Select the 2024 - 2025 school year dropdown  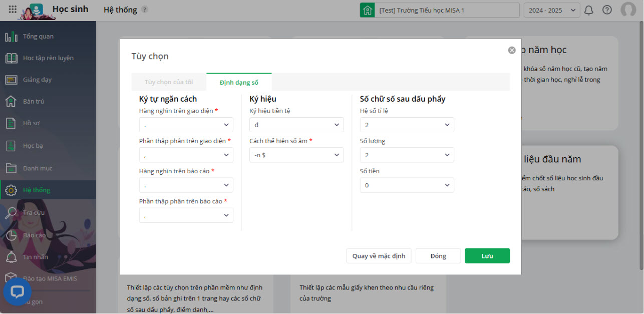(551, 10)
